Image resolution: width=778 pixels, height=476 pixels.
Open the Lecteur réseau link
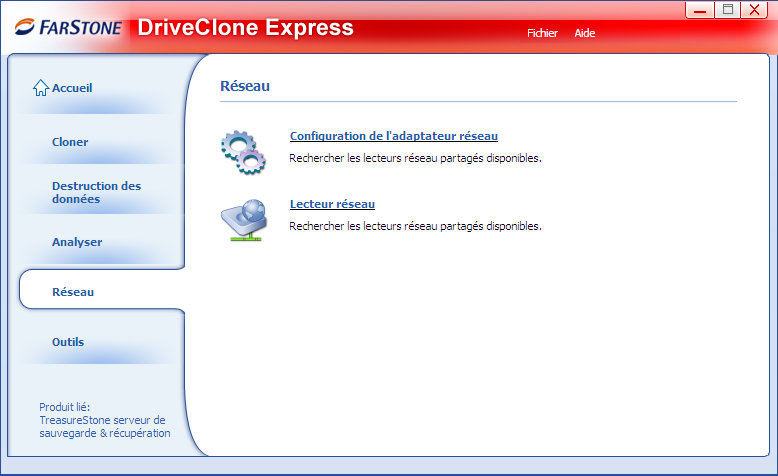332,204
